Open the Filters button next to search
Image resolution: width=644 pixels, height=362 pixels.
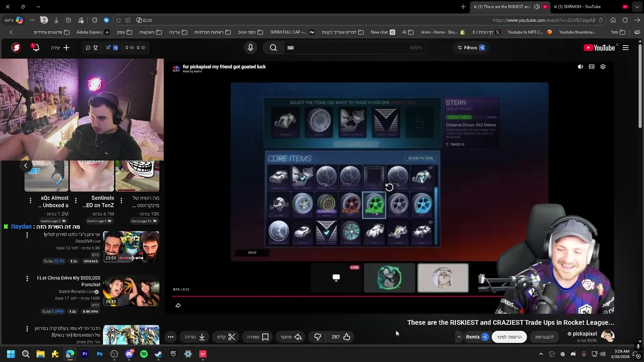tap(471, 48)
